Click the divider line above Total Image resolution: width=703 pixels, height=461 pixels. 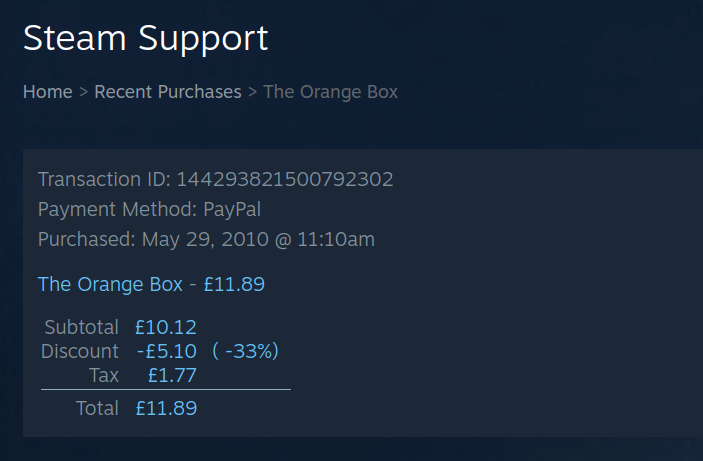coord(166,390)
